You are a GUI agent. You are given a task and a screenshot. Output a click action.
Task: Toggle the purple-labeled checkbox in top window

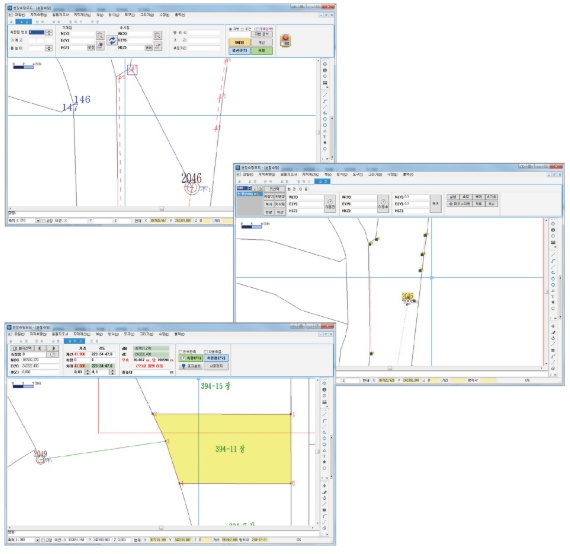pos(257,29)
